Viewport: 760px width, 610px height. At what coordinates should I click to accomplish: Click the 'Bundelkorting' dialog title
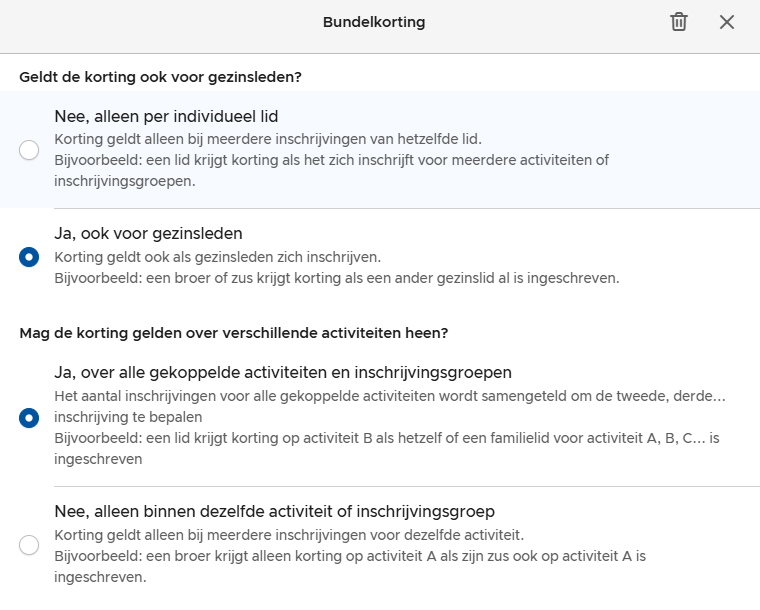(374, 22)
